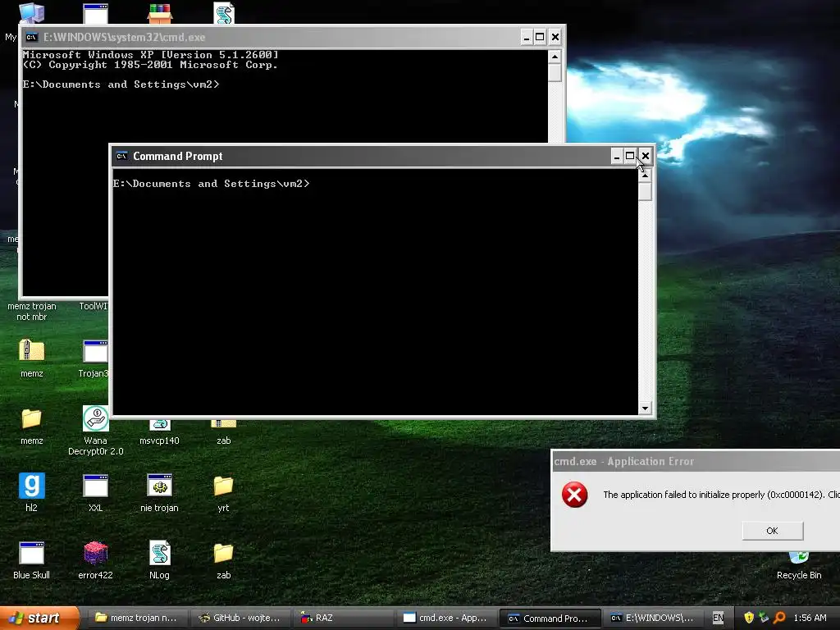Image resolution: width=840 pixels, height=630 pixels.
Task: Select the hl2 desktop icon
Action: (32, 486)
